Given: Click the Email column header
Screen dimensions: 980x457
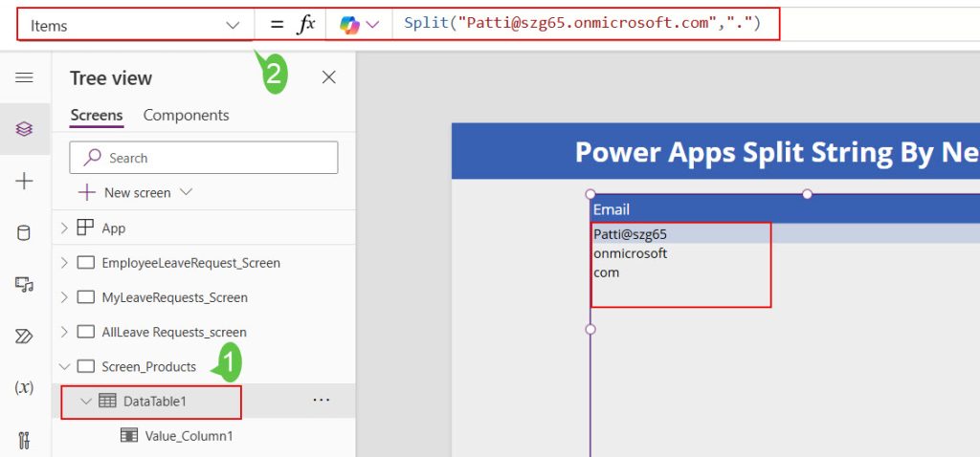Looking at the screenshot, I should 612,209.
